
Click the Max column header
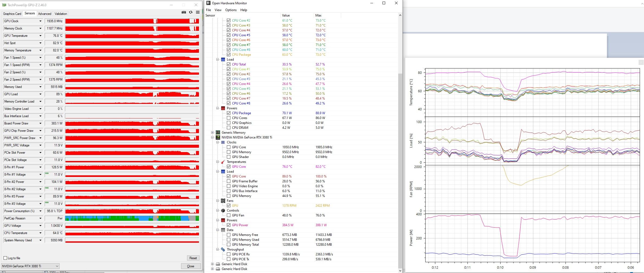[327, 15]
